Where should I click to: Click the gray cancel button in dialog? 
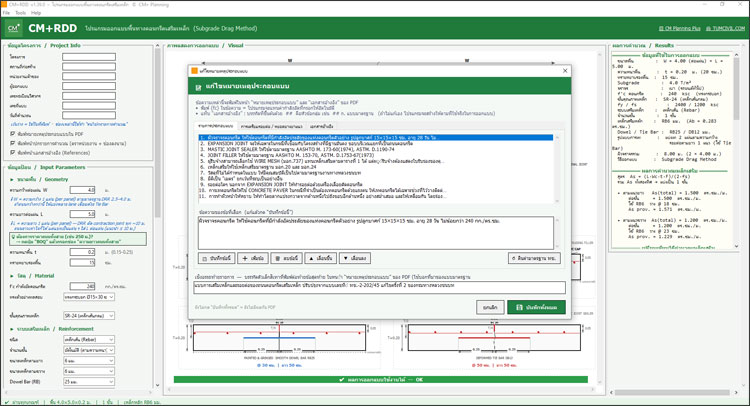[x=490, y=307]
